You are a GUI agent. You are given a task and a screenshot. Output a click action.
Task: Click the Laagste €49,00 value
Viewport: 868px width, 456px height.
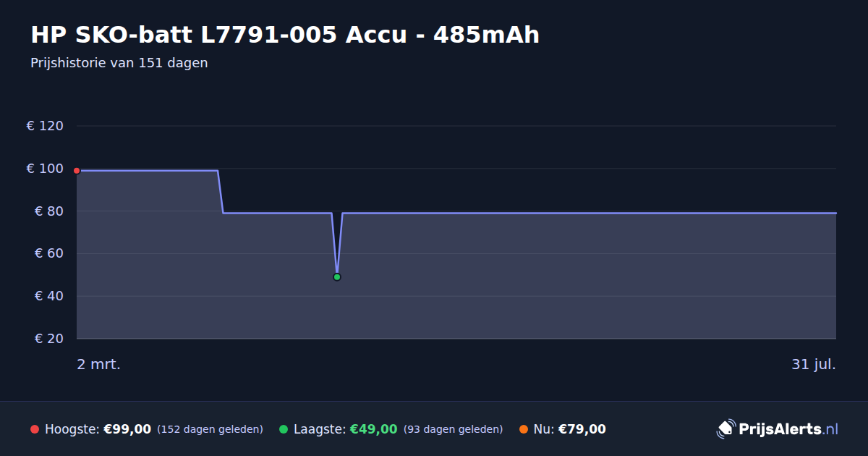[x=374, y=429]
